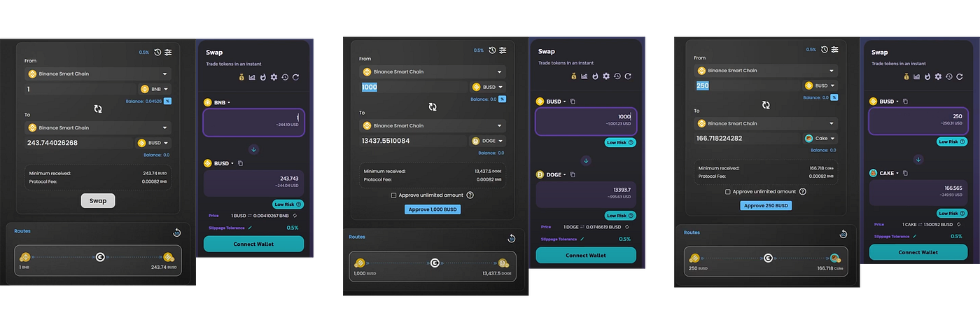Open the gear settings icon in the DOGE Swap panel
The width and height of the screenshot is (980, 332).
pos(606,76)
